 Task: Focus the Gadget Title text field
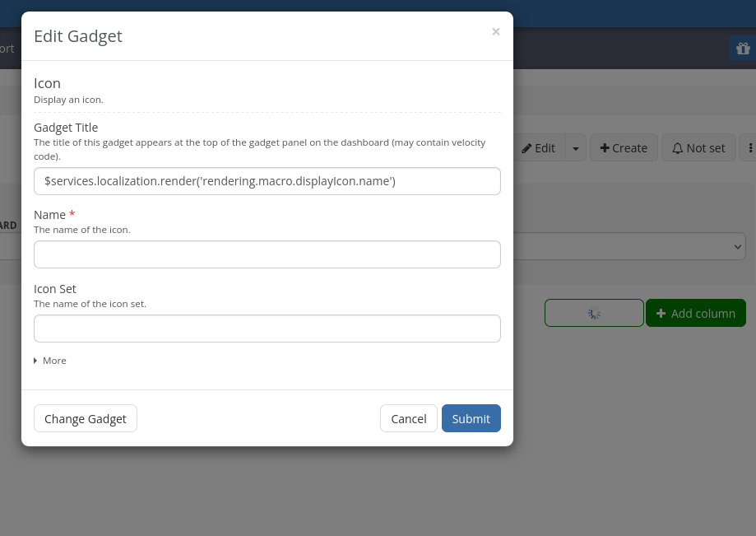point(267,181)
